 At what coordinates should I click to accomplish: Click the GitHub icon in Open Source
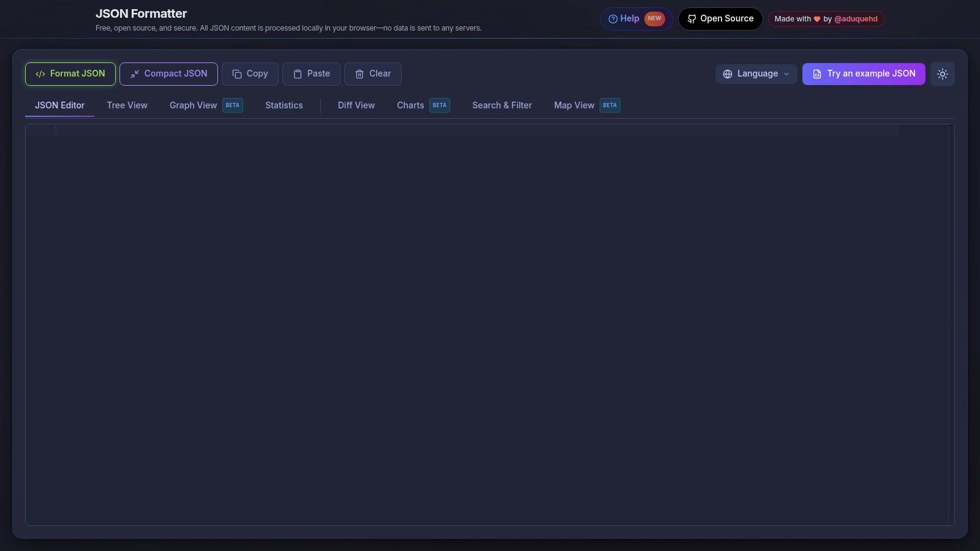(x=692, y=19)
